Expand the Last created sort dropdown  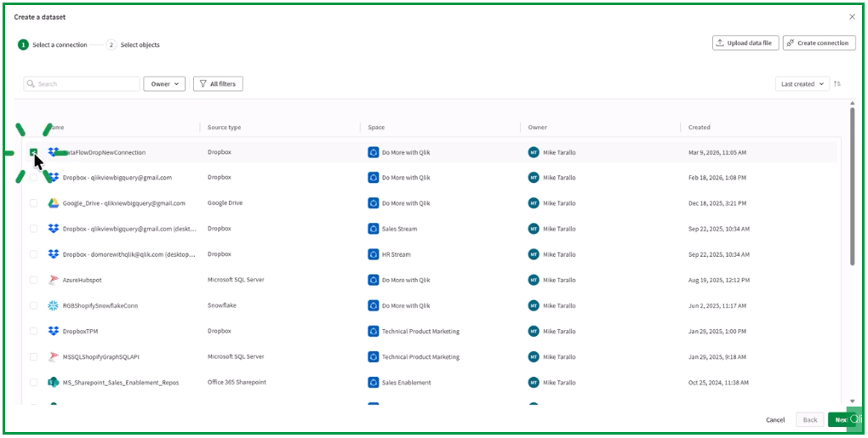pos(802,84)
